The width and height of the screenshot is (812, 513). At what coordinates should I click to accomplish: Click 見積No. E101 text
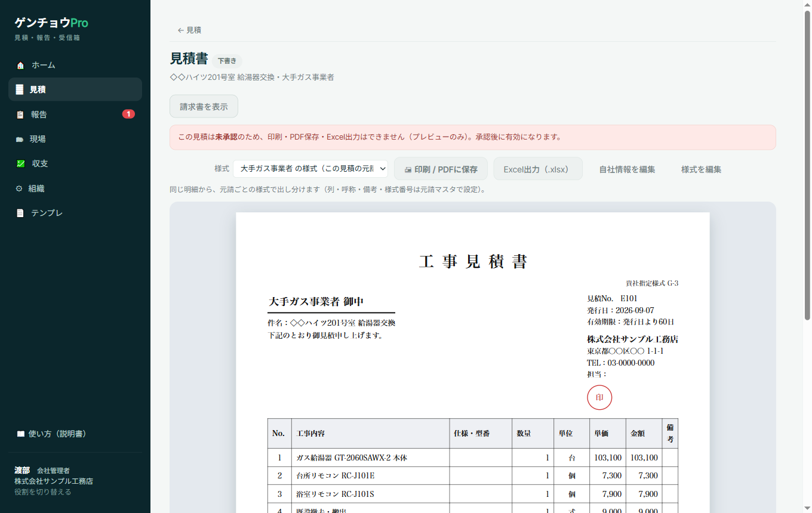612,298
